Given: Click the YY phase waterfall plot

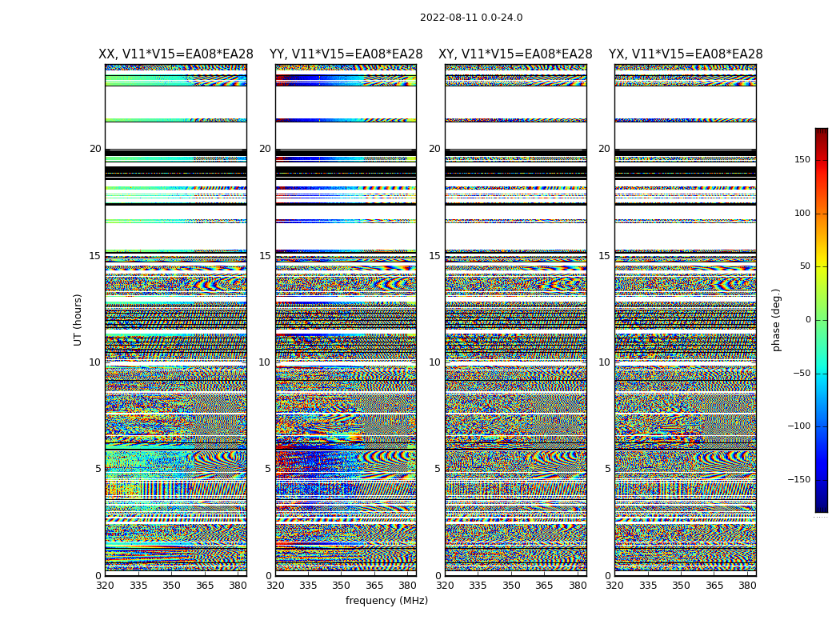Looking at the screenshot, I should pyautogui.click(x=346, y=320).
